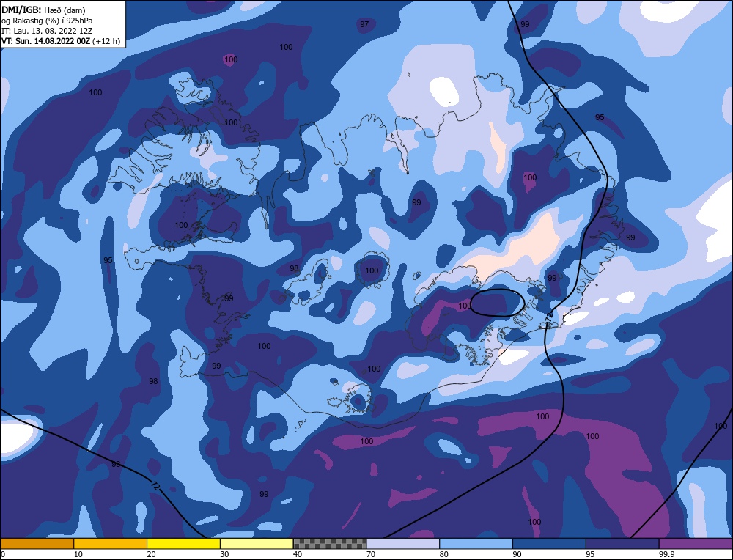This screenshot has height=560, width=733.
Task: Click the '(+12 h)' forecast offset text
Action: (106, 41)
